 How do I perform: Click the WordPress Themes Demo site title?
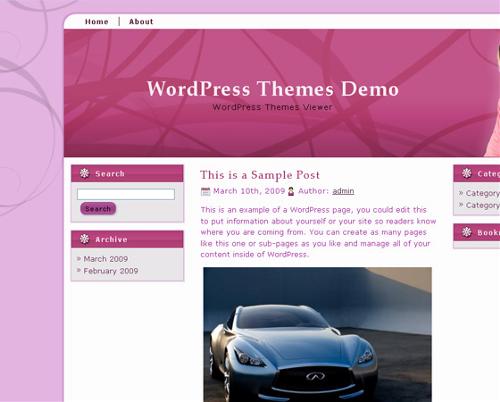tap(273, 89)
